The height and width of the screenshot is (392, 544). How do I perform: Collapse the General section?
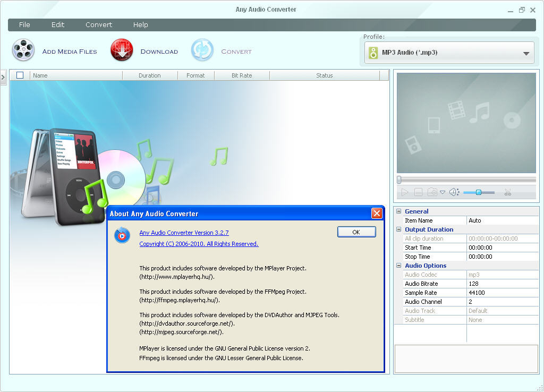pyautogui.click(x=398, y=211)
